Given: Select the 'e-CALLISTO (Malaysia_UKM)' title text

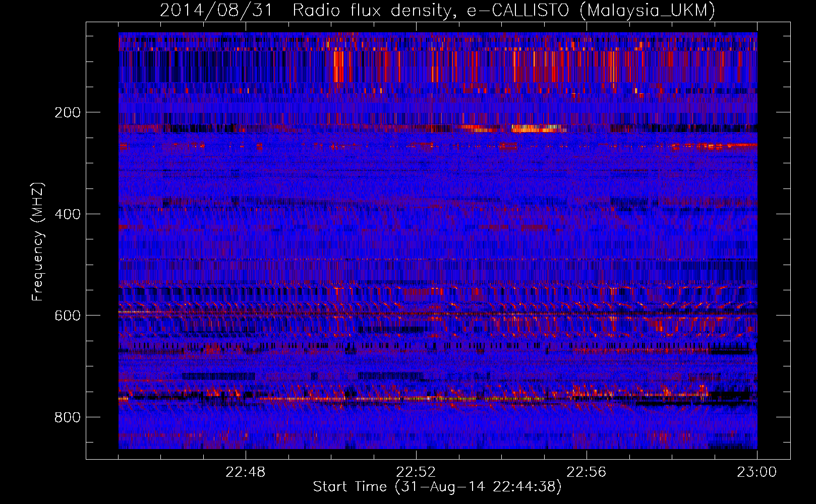Looking at the screenshot, I should [591, 11].
